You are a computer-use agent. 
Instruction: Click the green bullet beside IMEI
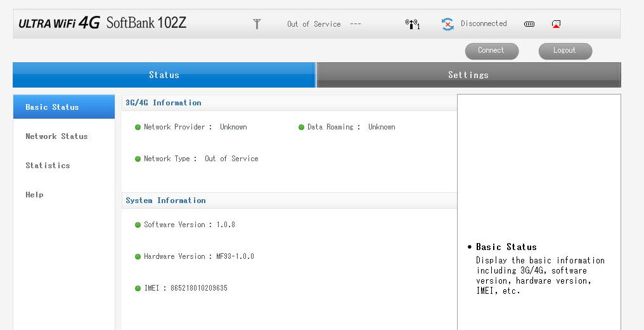[x=138, y=289]
